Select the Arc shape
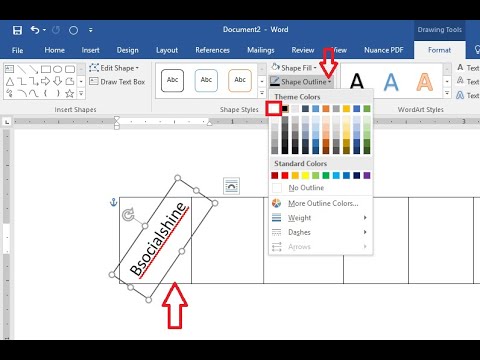Screen dimensions: 480x360 pyautogui.click(x=22, y=93)
